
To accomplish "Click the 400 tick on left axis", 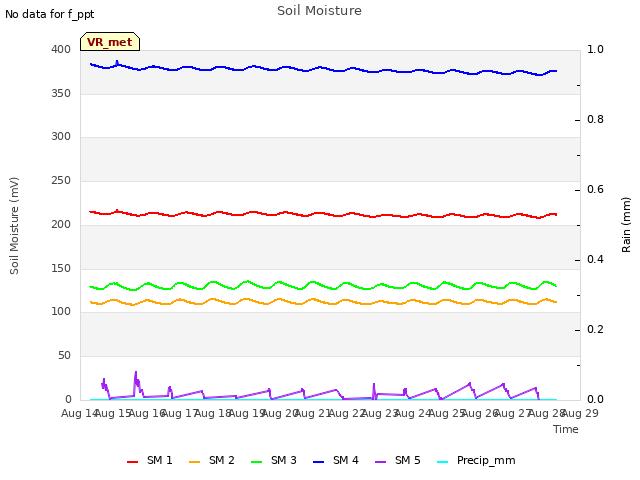I will [61, 49].
